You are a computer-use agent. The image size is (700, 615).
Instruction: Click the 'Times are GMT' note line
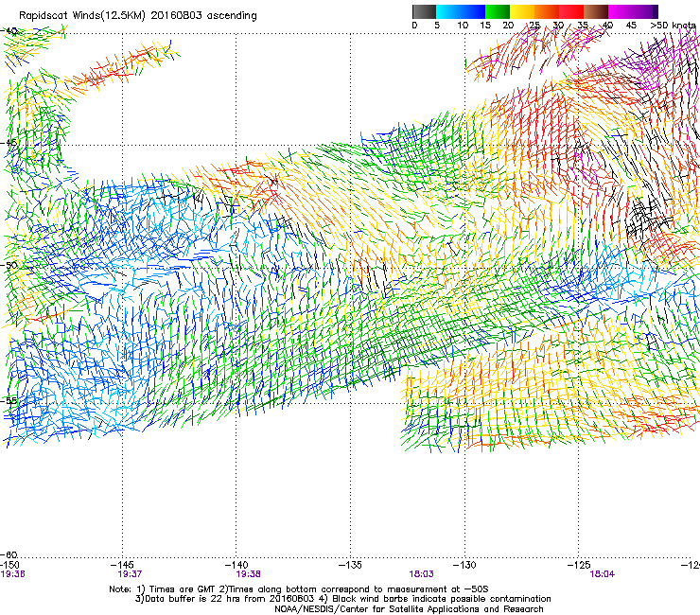coord(299,589)
